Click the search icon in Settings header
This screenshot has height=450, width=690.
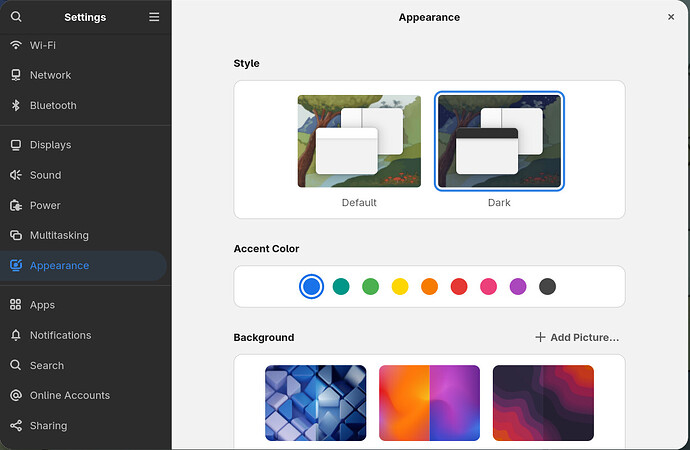pos(16,17)
